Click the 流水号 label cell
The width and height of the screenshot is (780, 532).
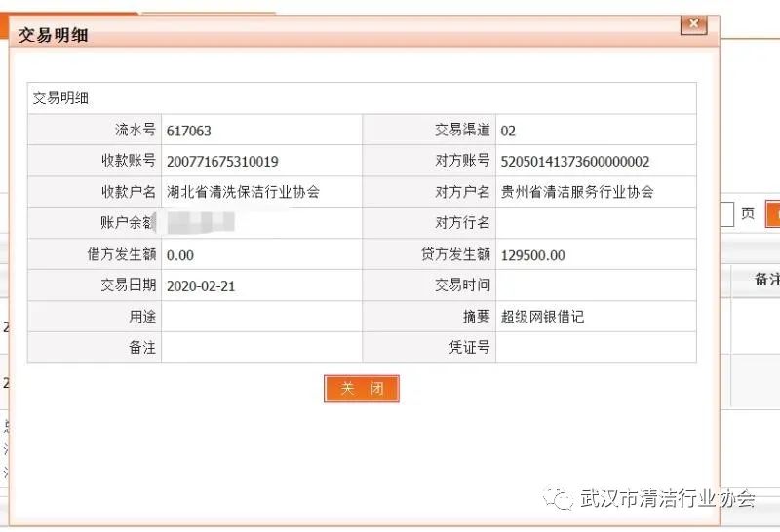coord(95,130)
